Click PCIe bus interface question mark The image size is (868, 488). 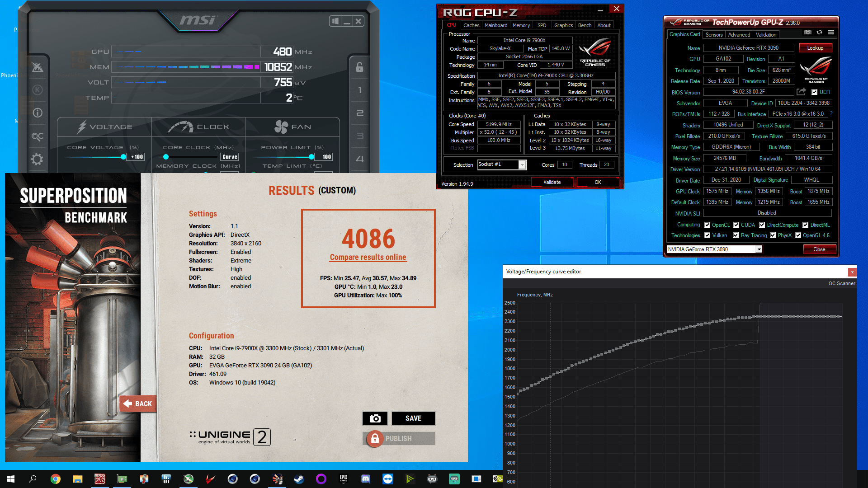coord(831,114)
